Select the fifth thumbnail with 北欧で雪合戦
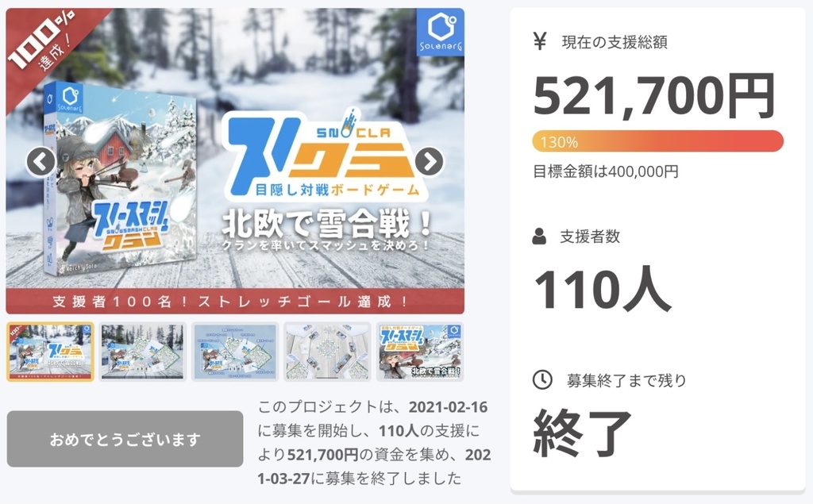 (419, 352)
